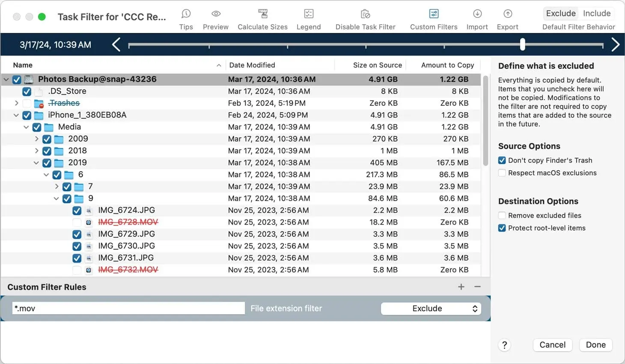Switch default filter behavior to Include
The width and height of the screenshot is (625, 364).
[x=596, y=13]
